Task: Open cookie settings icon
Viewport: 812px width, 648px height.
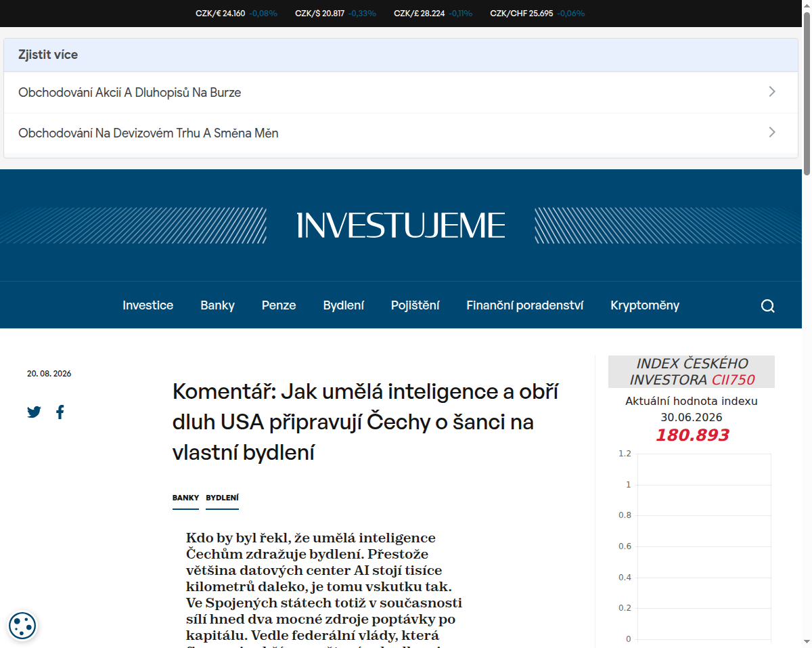Action: coord(22,625)
